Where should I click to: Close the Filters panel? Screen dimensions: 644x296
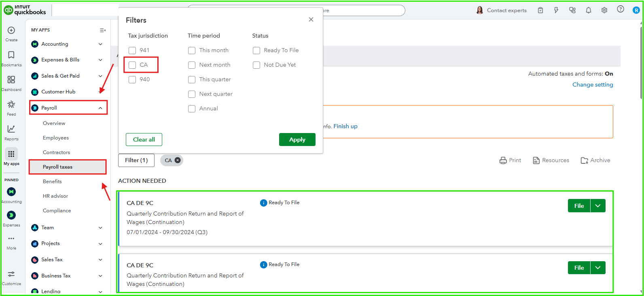[x=311, y=19]
